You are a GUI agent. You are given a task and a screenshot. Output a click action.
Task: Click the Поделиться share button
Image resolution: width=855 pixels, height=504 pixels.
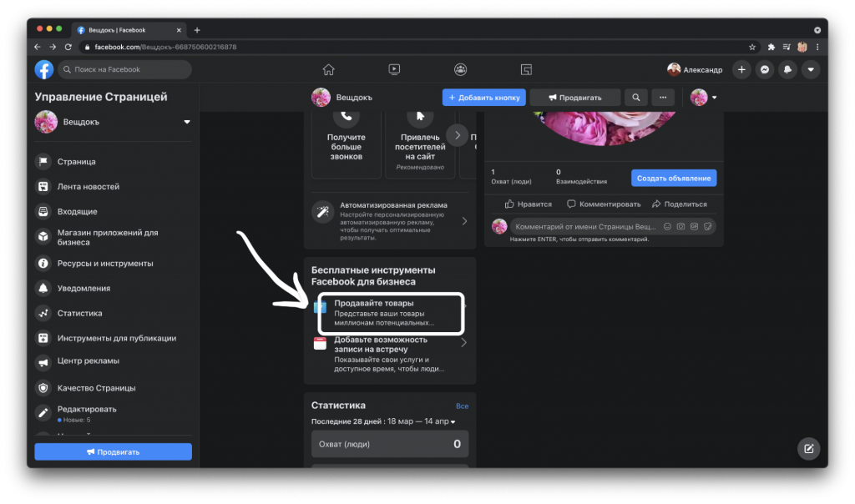click(x=680, y=204)
